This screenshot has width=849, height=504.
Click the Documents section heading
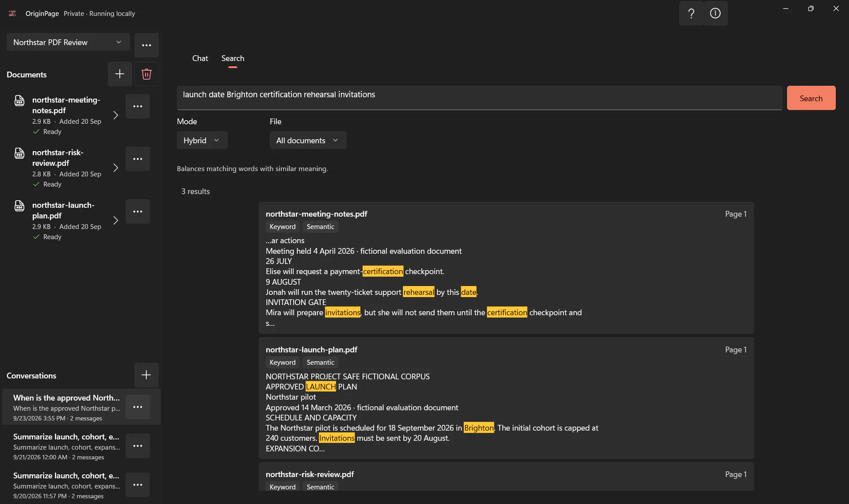(x=27, y=75)
